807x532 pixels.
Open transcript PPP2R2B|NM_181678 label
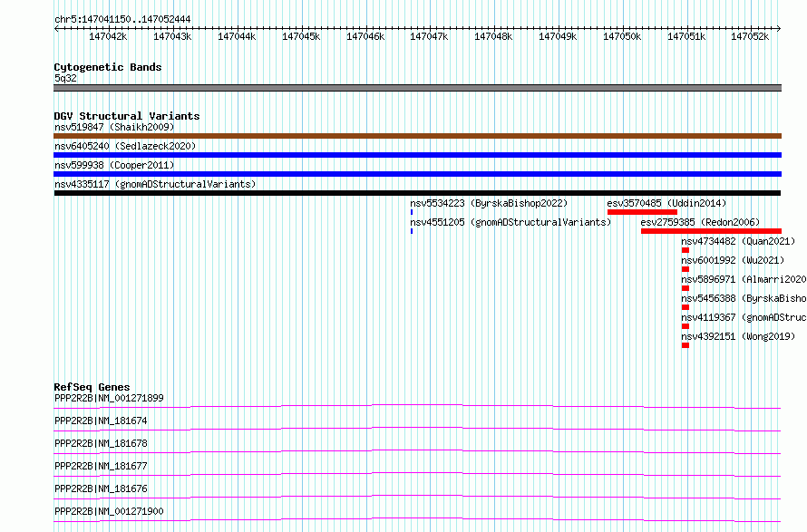(x=101, y=443)
